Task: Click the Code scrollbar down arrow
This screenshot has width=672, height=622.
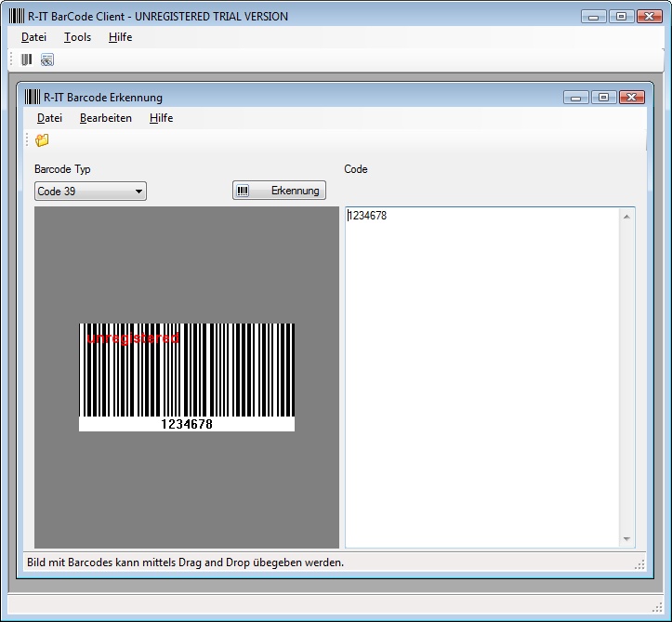Action: 626,539
